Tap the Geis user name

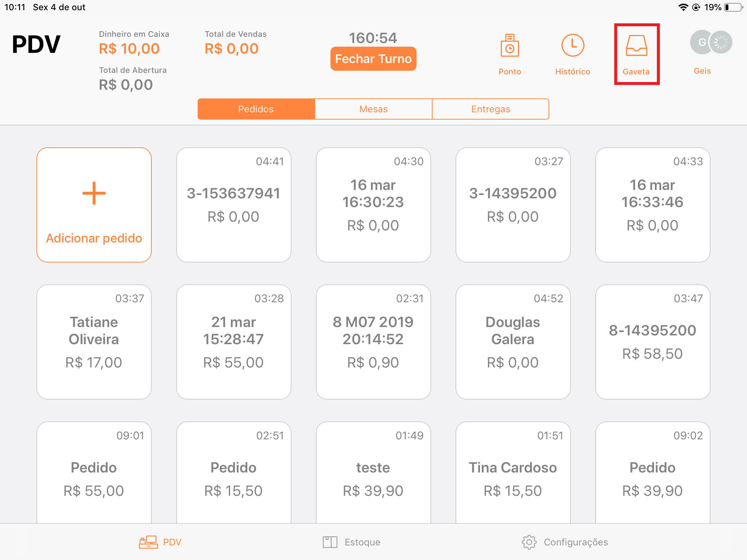(x=702, y=71)
